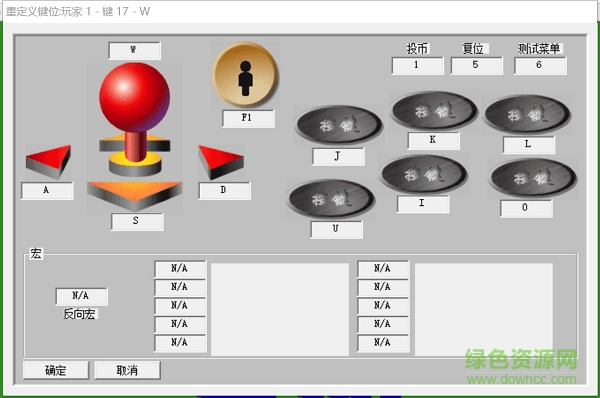Screen dimensions: 600x398
Task: Select the U key binding field
Action: (x=336, y=229)
